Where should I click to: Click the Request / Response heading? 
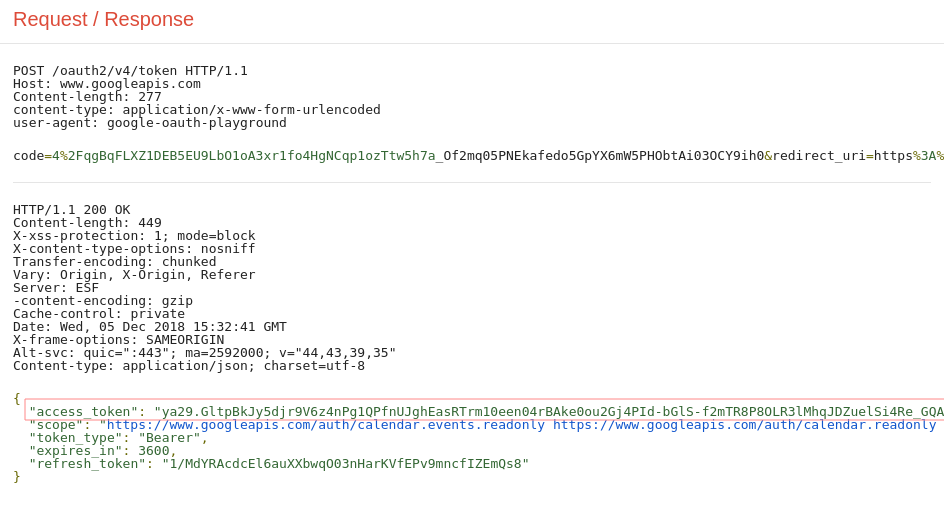(x=104, y=19)
